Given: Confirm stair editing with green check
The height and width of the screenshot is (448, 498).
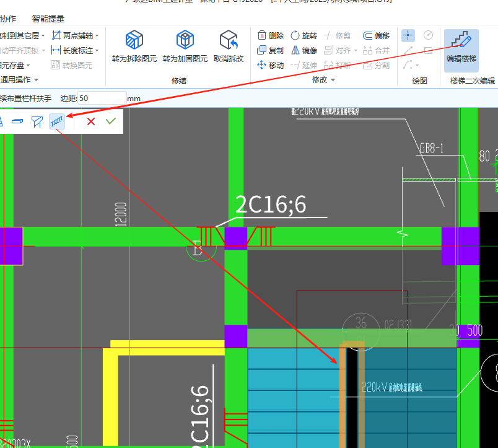Looking at the screenshot, I should point(111,121).
